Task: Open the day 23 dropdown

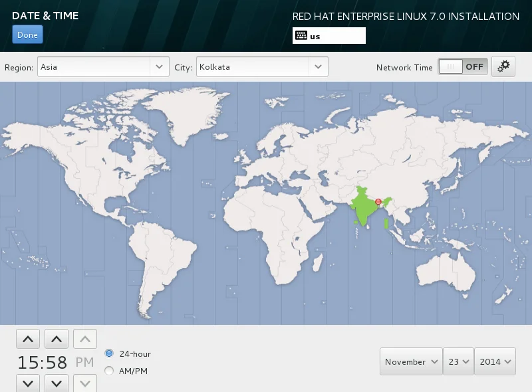Action: (458, 361)
